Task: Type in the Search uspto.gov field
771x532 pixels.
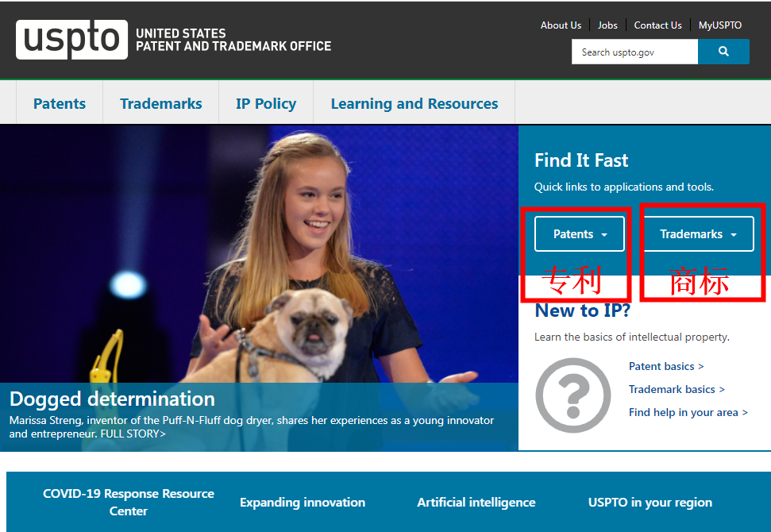Action: [x=634, y=52]
